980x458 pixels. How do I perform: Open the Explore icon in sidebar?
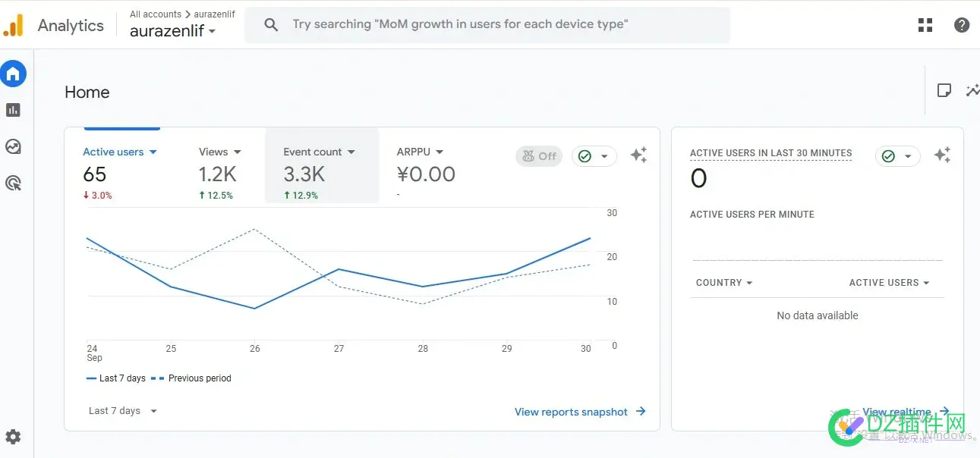tap(13, 146)
